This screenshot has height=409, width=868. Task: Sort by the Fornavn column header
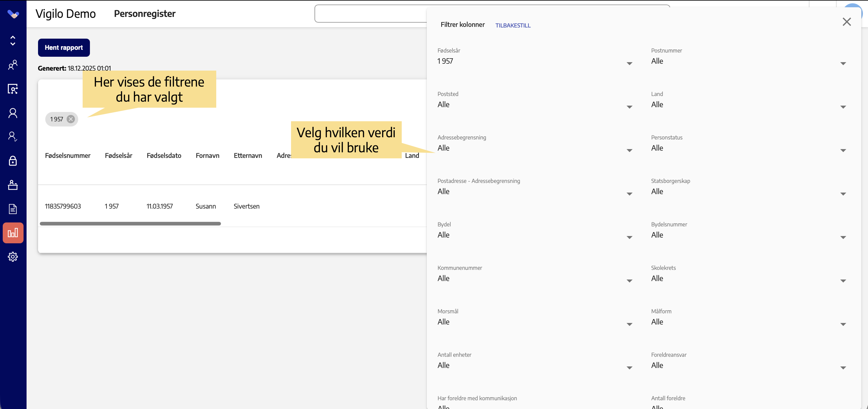(207, 156)
